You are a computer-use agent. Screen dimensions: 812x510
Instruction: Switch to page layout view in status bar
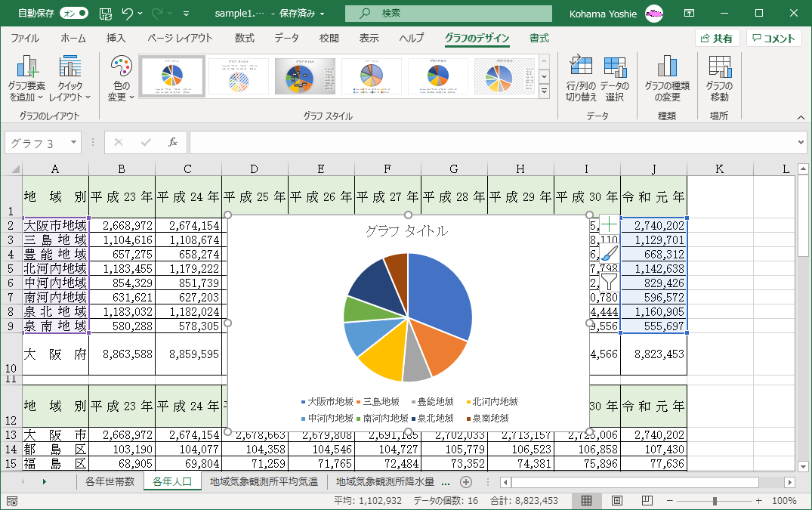[616, 500]
